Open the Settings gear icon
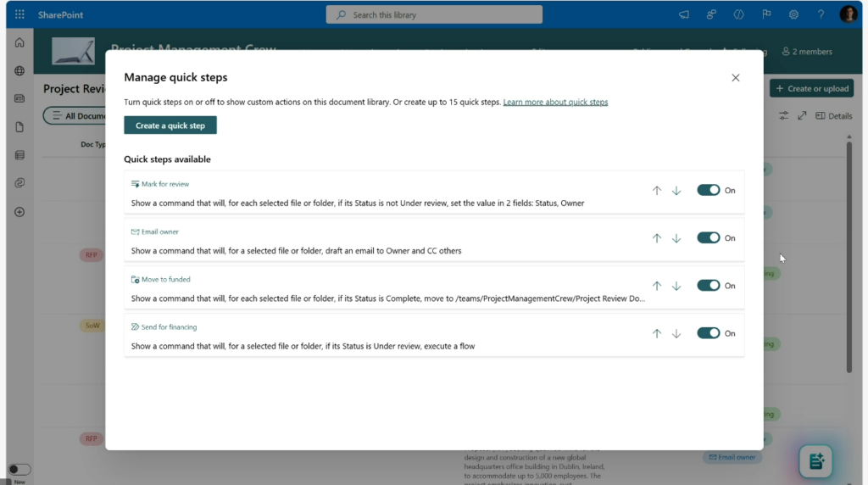Viewport: 868px width, 485px height. point(793,15)
